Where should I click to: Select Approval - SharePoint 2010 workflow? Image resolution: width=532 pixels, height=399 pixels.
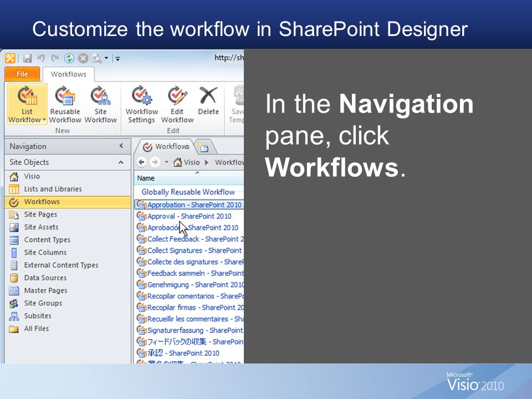click(x=190, y=216)
